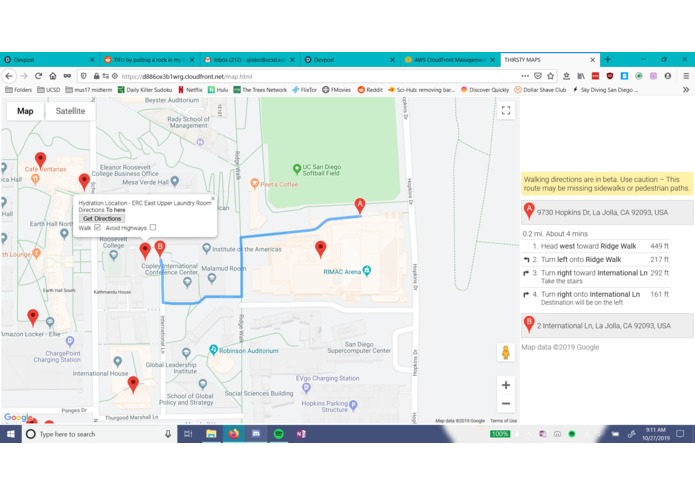Click the Windows taskbar search box
The image size is (695, 494).
pos(99,434)
